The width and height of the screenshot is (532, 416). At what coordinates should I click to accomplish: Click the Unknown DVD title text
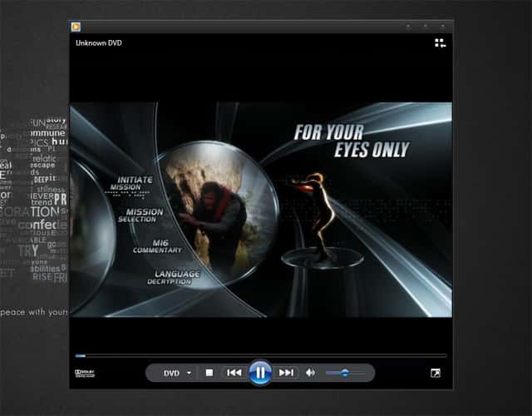tap(99, 43)
